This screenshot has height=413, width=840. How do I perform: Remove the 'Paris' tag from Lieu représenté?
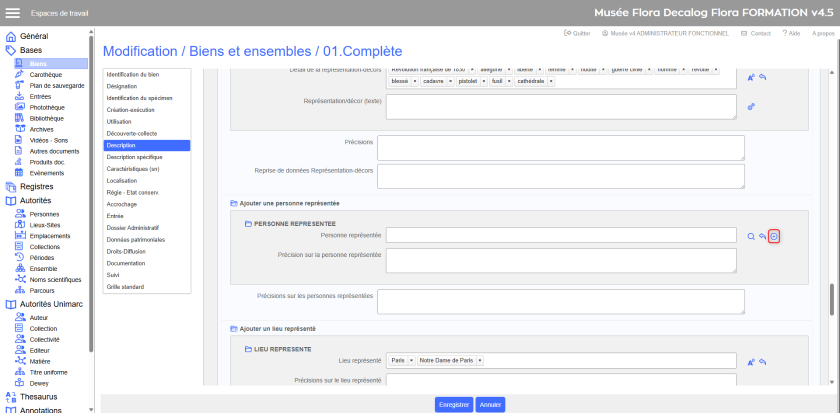coord(411,360)
